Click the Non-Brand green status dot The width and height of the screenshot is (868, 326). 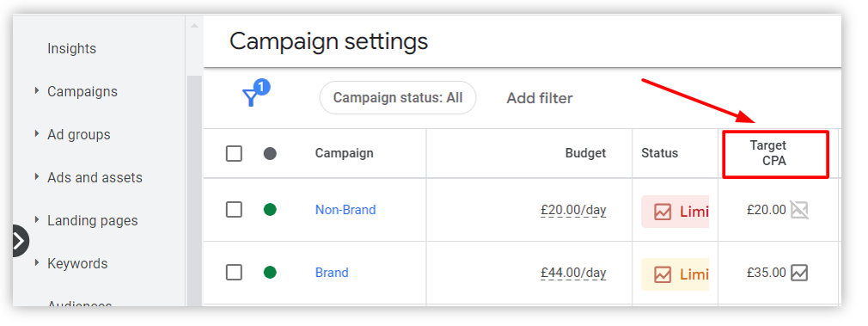pos(270,210)
